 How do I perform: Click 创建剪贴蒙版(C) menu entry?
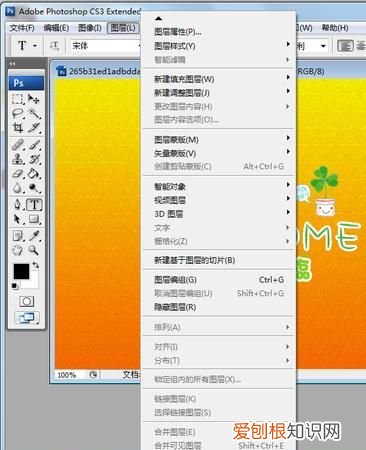tap(219, 166)
